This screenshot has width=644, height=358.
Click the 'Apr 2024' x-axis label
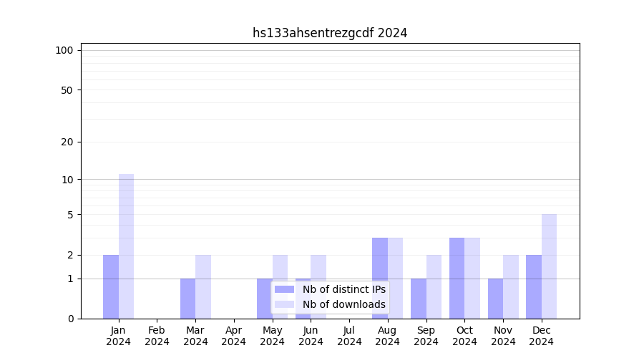tap(234, 336)
